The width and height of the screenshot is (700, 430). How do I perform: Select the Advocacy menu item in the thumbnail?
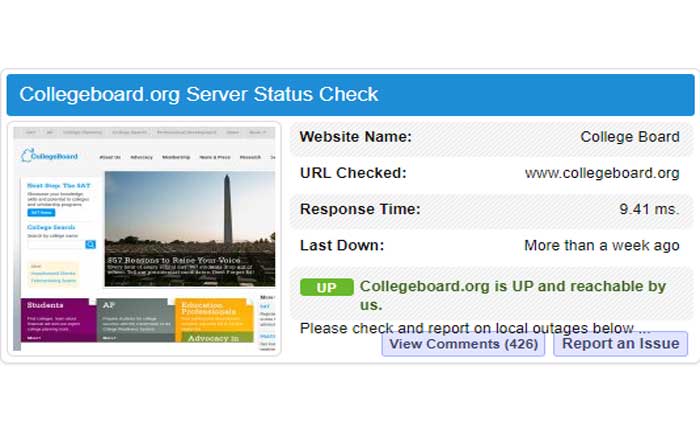click(x=142, y=157)
